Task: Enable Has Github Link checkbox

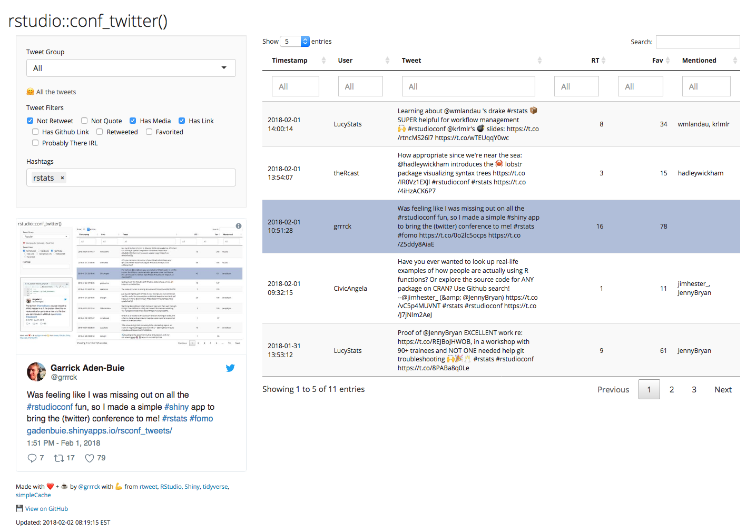Action: tap(35, 132)
